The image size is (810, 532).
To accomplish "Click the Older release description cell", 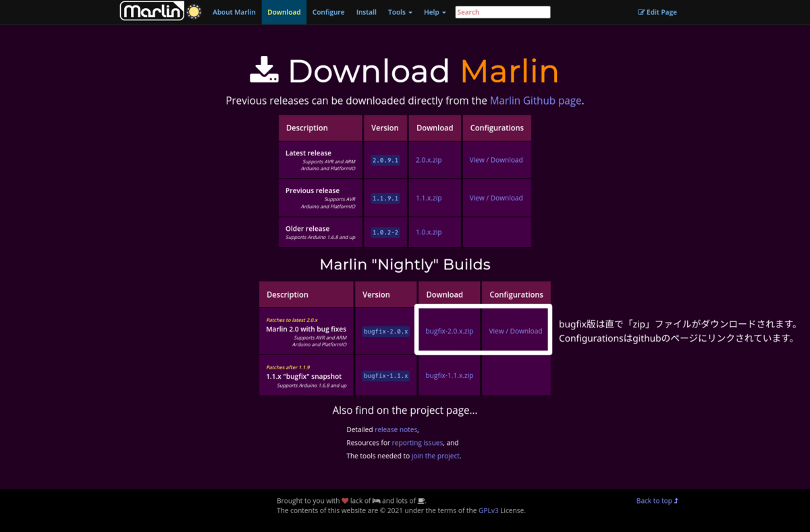I will [x=321, y=232].
